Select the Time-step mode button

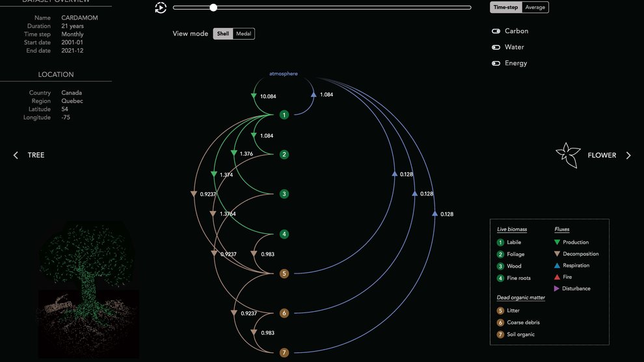[506, 7]
